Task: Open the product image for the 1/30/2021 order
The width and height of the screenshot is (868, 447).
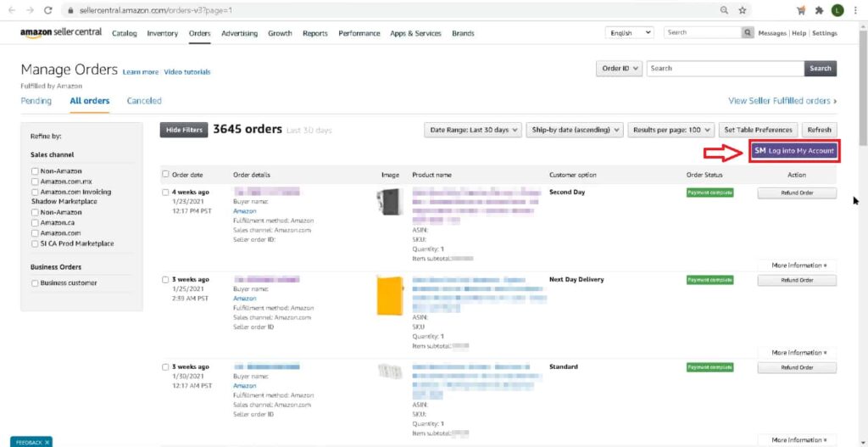Action: pyautogui.click(x=390, y=372)
